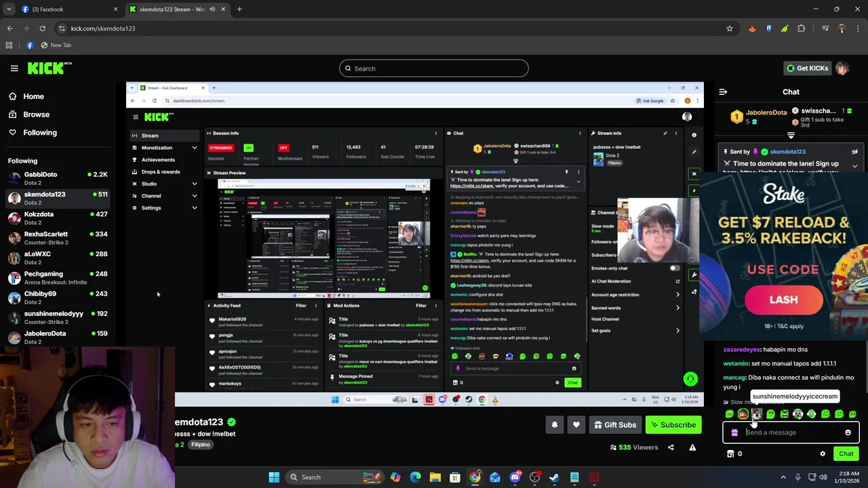Open the apps grid in the bookmarks bar
The height and width of the screenshot is (488, 868).
[9, 45]
